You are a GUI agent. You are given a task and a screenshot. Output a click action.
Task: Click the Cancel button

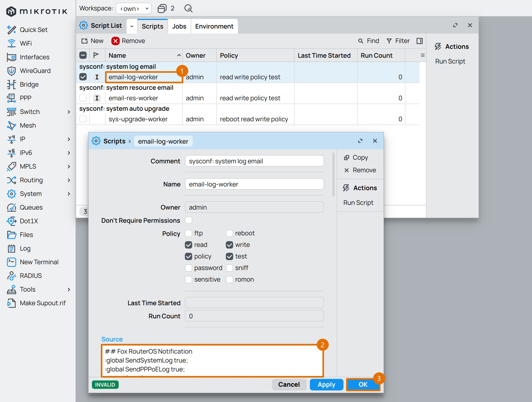289,384
